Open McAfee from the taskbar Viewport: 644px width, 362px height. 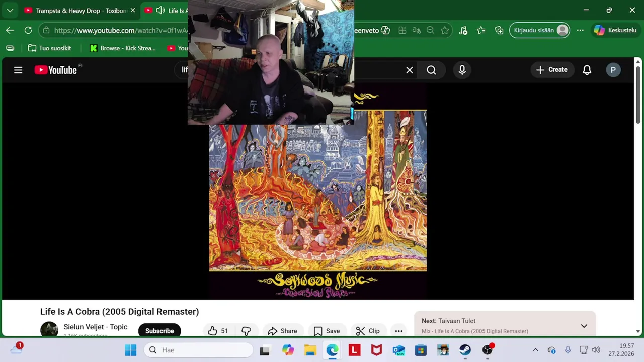click(x=376, y=350)
